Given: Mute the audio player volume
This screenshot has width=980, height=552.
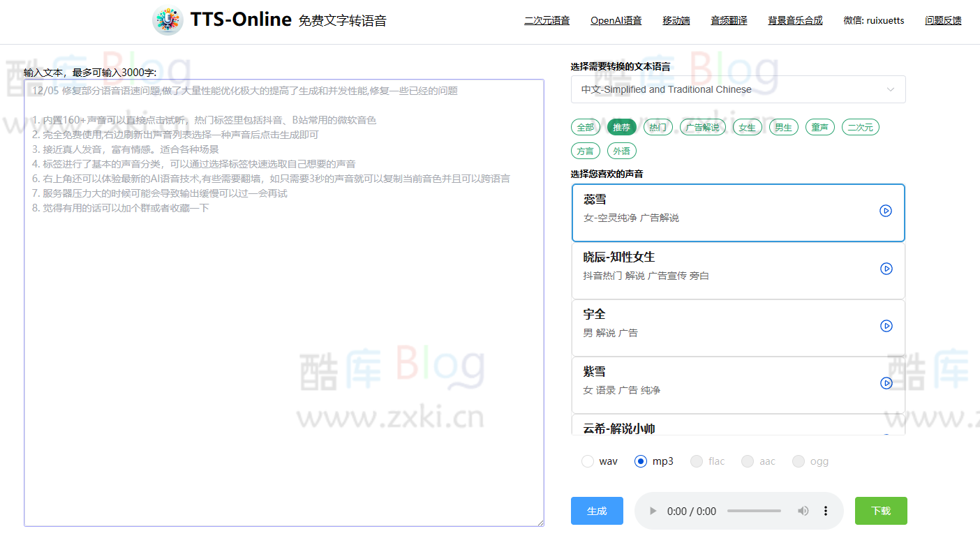Looking at the screenshot, I should pyautogui.click(x=802, y=511).
